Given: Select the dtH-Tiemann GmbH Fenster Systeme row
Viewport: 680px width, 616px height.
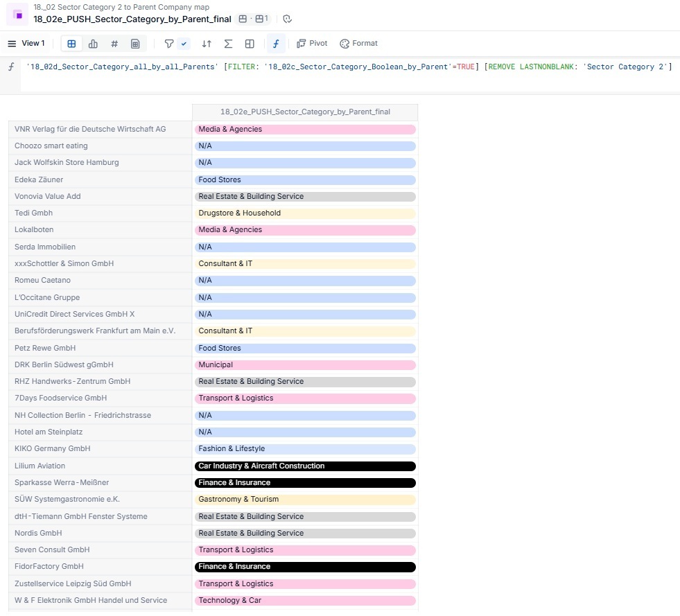Looking at the screenshot, I should click(101, 517).
